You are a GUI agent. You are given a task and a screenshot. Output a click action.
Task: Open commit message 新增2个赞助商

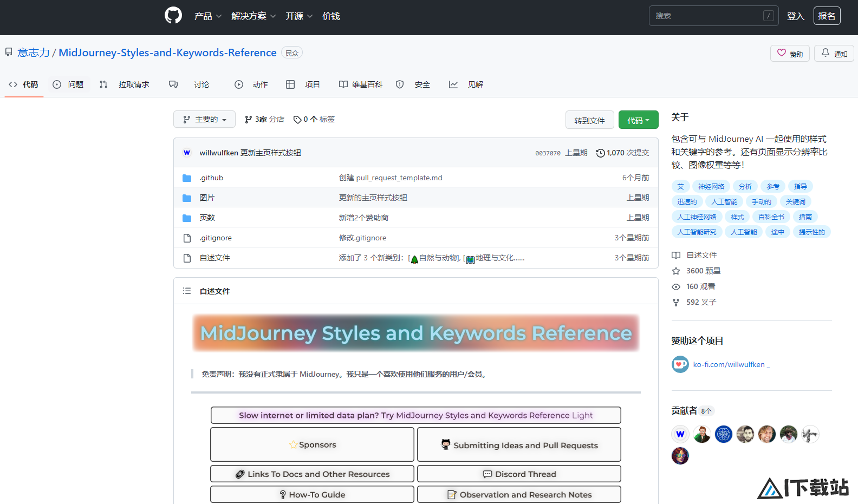(x=363, y=218)
